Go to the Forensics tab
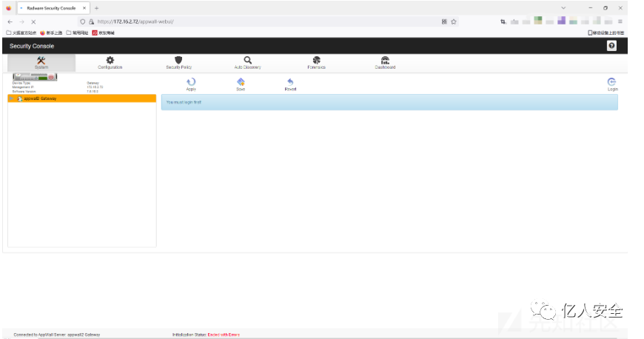This screenshot has width=644, height=339. 316,63
